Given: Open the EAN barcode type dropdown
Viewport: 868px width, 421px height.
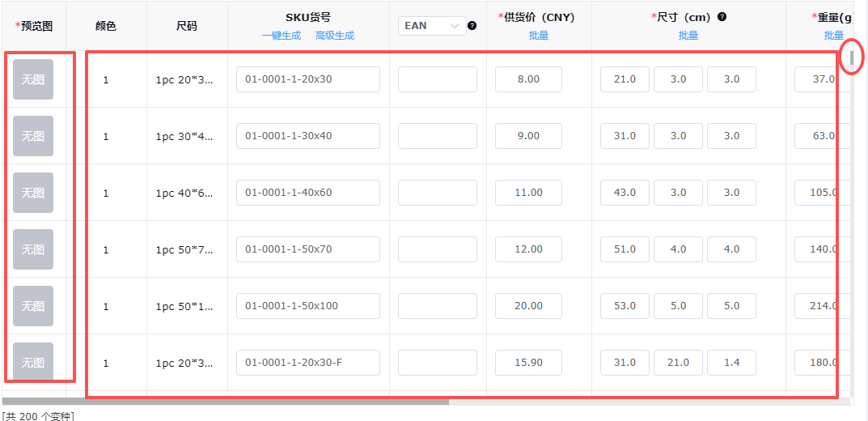Looking at the screenshot, I should [x=432, y=25].
